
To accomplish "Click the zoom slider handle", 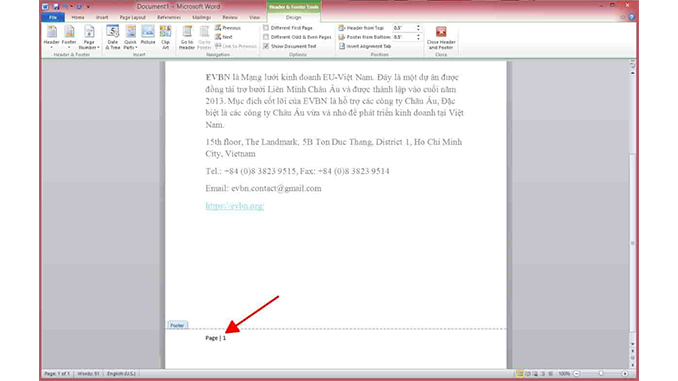I will click(x=601, y=374).
